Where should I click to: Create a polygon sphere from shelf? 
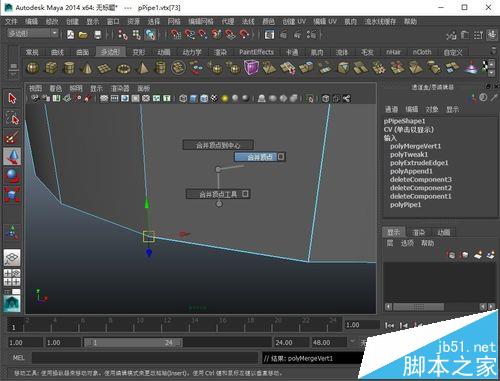click(x=32, y=68)
